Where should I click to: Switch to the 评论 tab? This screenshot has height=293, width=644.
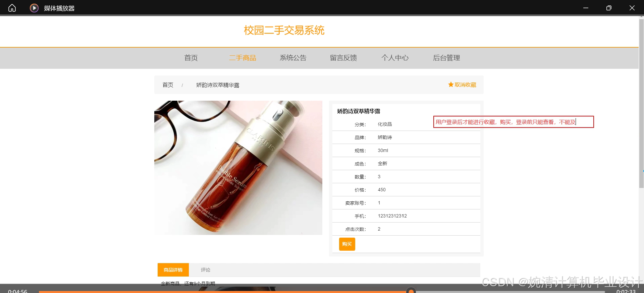point(206,270)
